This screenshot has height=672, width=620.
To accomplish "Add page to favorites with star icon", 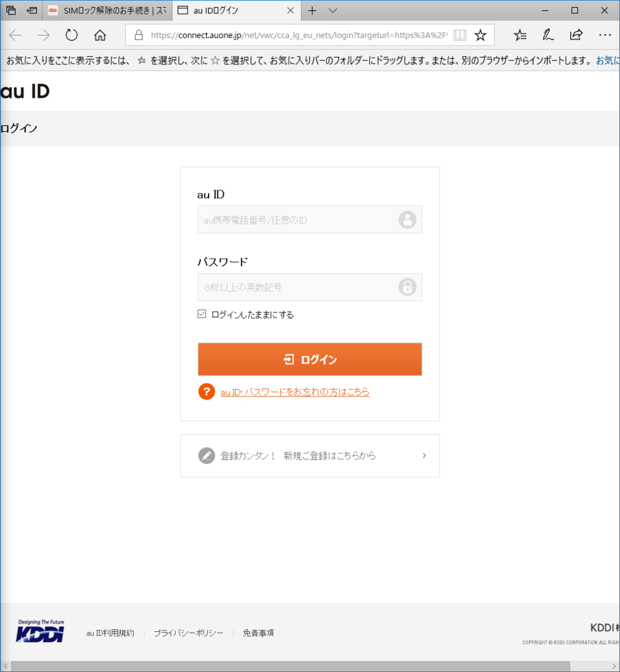I will point(480,35).
